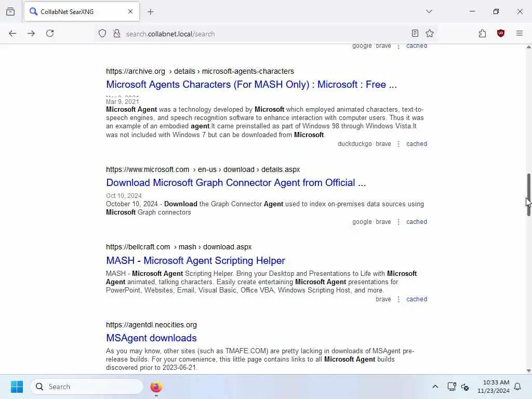Screen dimensions: 532x399
Task: Open cached link at top of page
Action: point(417,46)
